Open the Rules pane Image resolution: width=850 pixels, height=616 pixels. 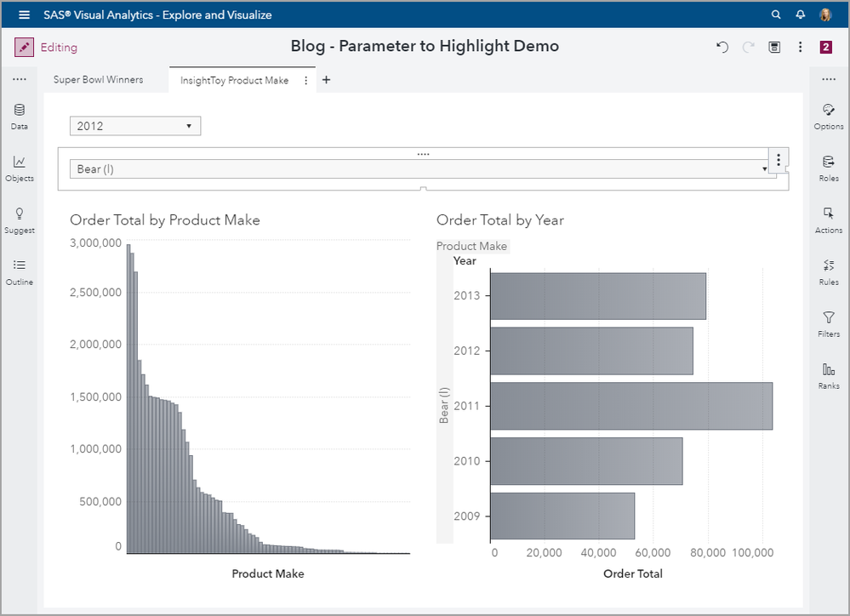point(829,273)
